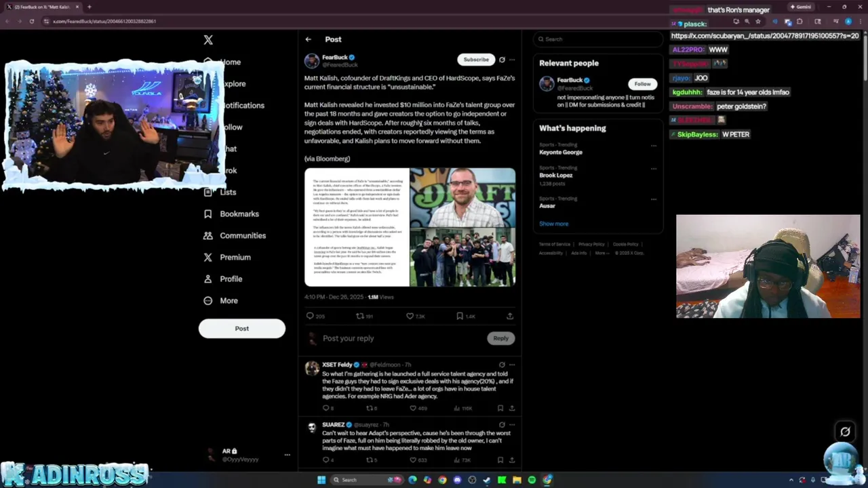
Task: Open options for Ausar trend
Action: [654, 199]
